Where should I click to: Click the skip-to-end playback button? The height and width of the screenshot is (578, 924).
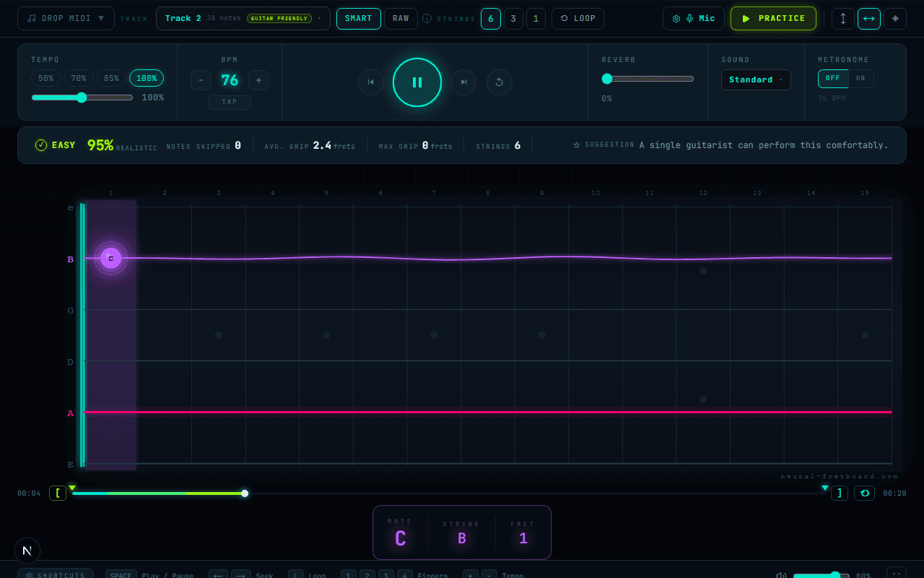463,82
